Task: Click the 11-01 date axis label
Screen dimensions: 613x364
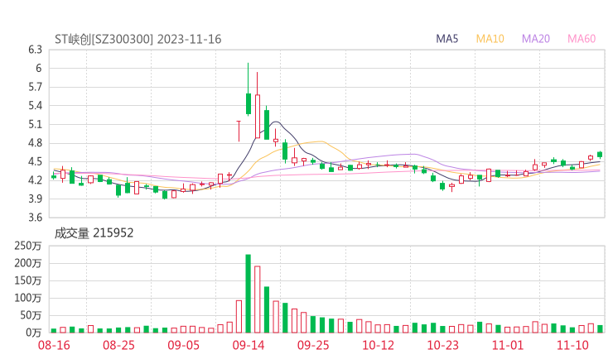Action: pyautogui.click(x=508, y=345)
